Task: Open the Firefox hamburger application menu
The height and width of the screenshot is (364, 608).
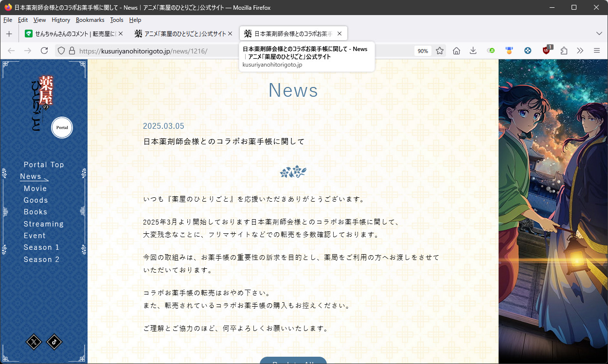Action: pos(597,51)
